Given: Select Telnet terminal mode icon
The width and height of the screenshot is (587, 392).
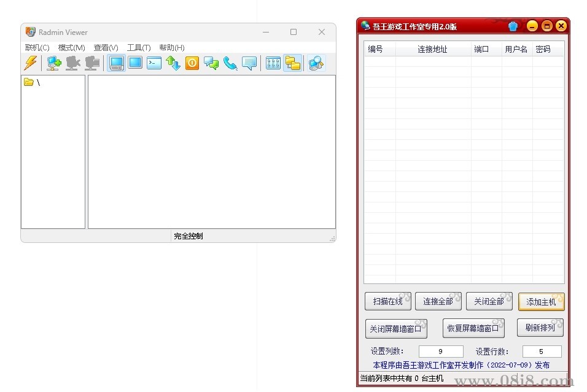Looking at the screenshot, I should pos(154,63).
